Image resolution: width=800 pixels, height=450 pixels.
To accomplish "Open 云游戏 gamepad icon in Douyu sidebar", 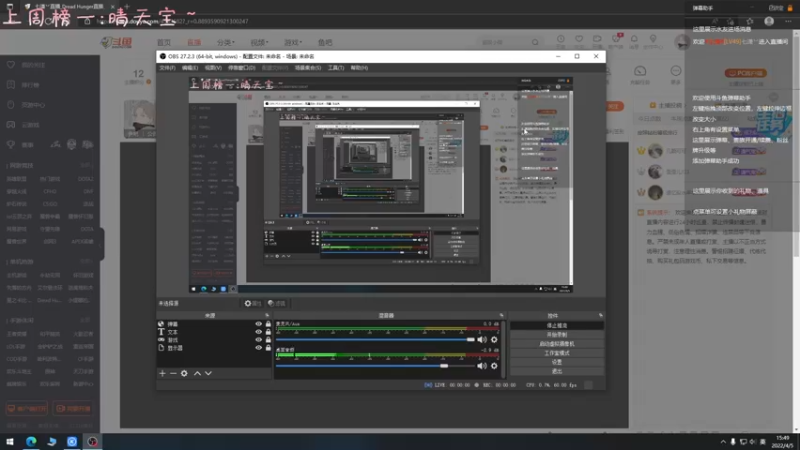I will click(11, 124).
